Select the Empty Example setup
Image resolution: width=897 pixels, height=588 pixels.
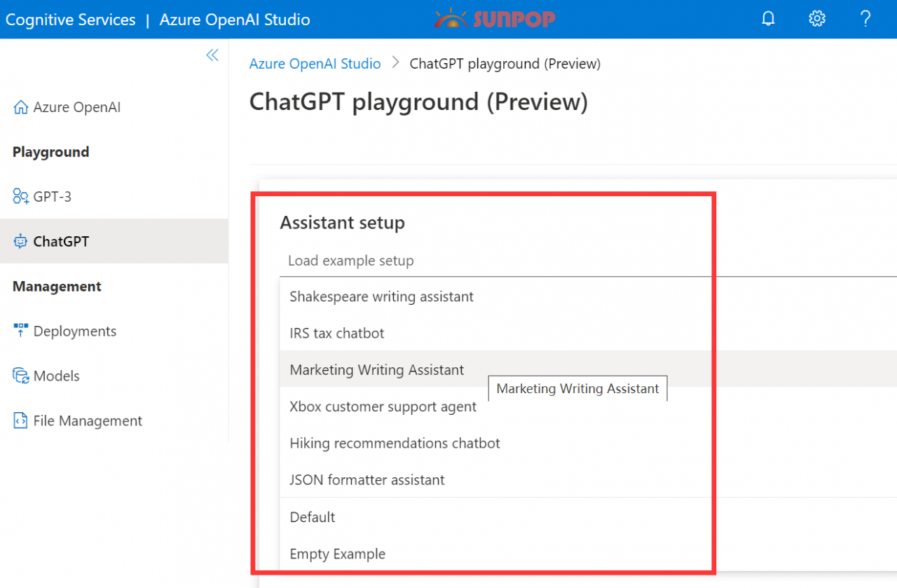pyautogui.click(x=338, y=554)
